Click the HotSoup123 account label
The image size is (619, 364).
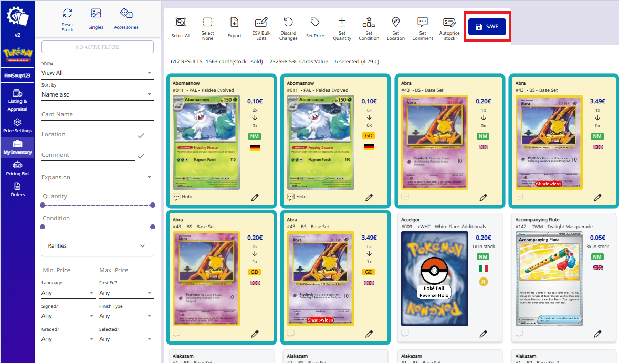17,76
